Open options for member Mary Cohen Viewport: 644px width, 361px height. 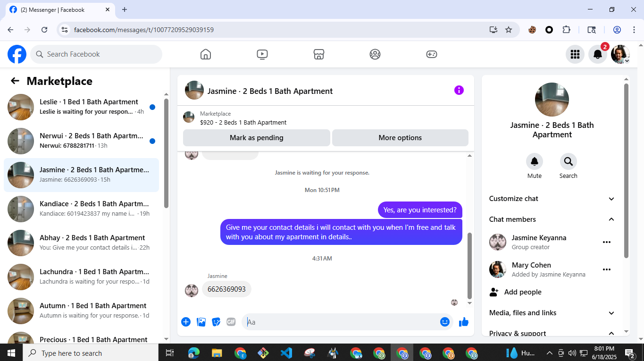click(x=607, y=269)
